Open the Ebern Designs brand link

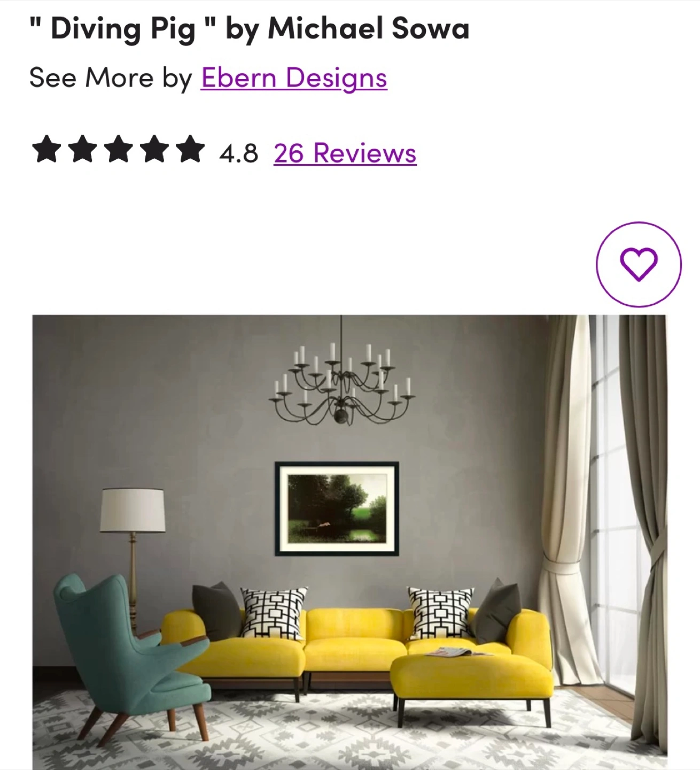pyautogui.click(x=294, y=78)
